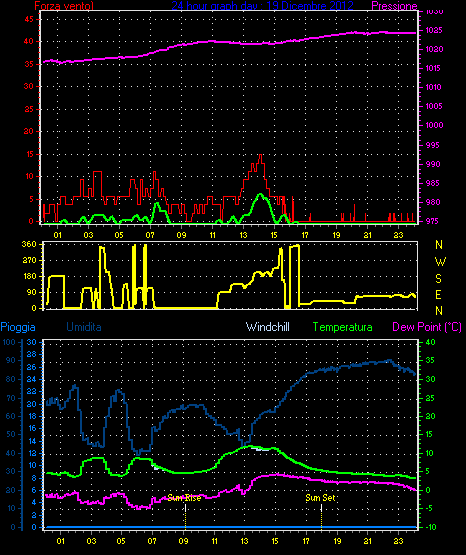
Task: Pick the '1010' pressure axis value
Action: (x=433, y=87)
